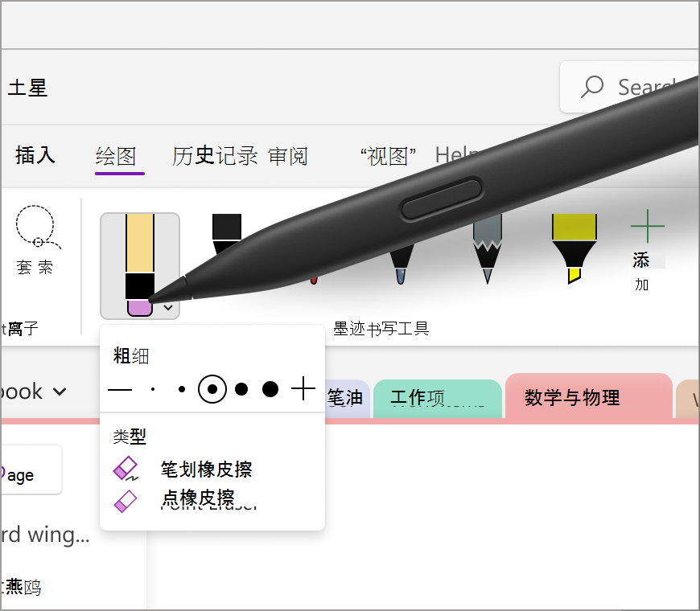Viewport: 700px width, 611px height.
Task: Choose the thinnest dash thickness option
Action: click(x=120, y=390)
